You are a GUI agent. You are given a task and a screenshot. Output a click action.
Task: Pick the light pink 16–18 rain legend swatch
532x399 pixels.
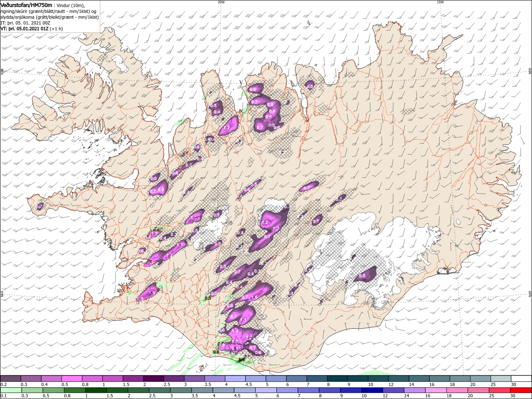[x=436, y=390]
